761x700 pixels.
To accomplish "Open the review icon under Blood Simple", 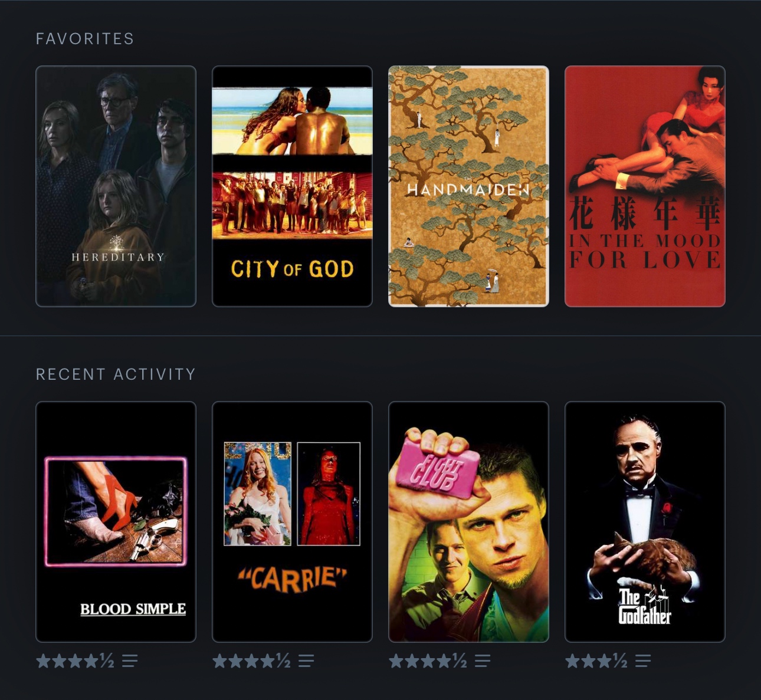I will click(130, 661).
